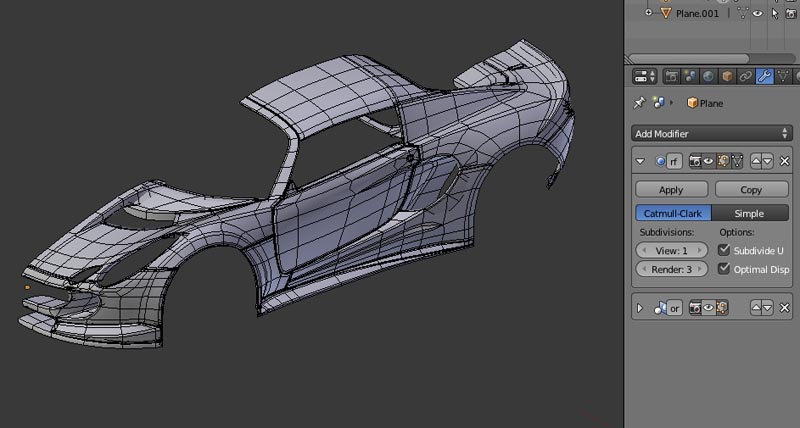Toggle Plane.001 visibility eye in outliner

tap(758, 13)
